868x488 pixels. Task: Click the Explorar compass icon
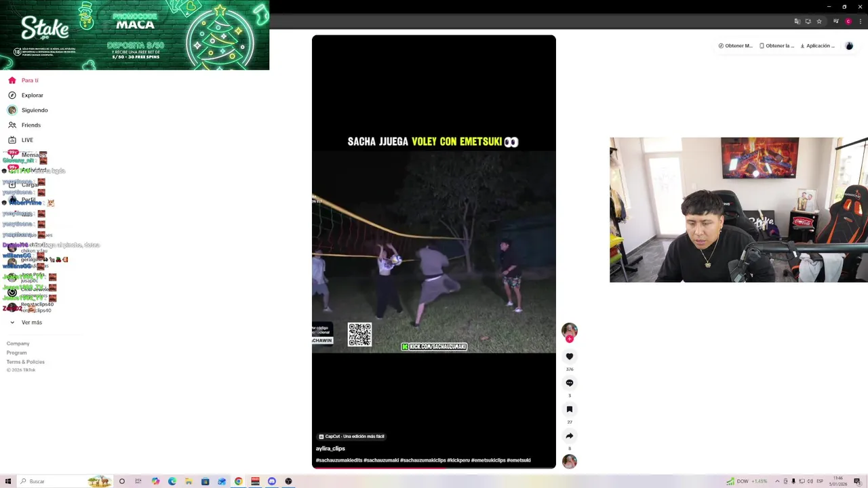[12, 95]
